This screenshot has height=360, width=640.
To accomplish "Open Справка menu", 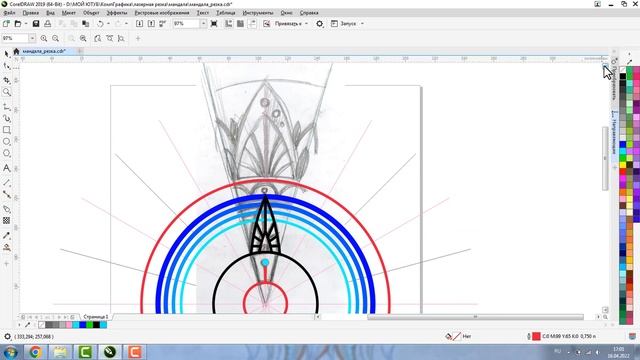I will (309, 13).
